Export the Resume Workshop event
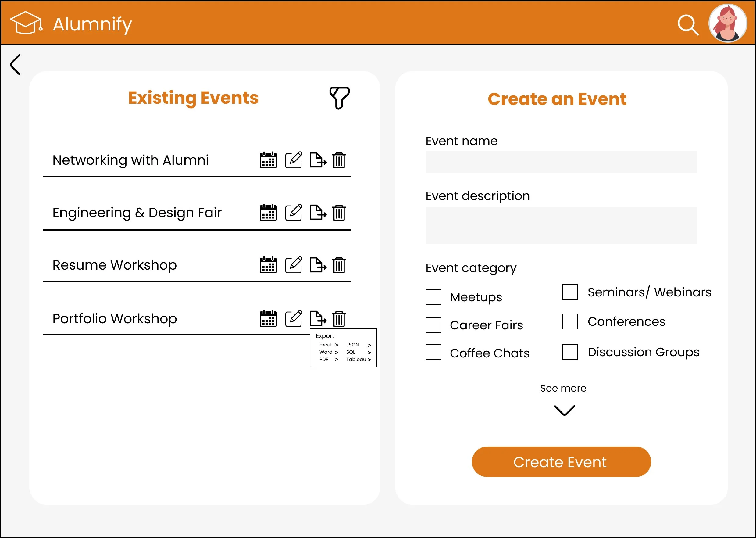The width and height of the screenshot is (756, 538). [x=318, y=265]
